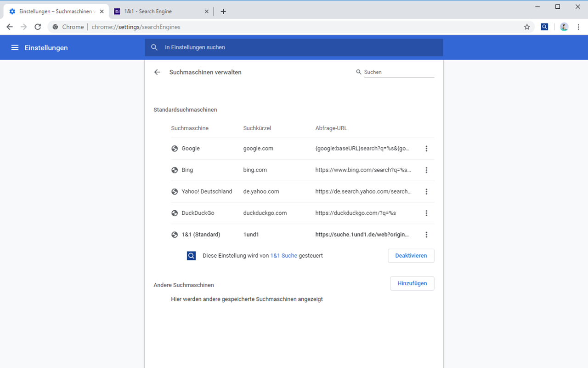This screenshot has width=588, height=368.
Task: Click the Abfrage-URL column header
Action: point(331,128)
